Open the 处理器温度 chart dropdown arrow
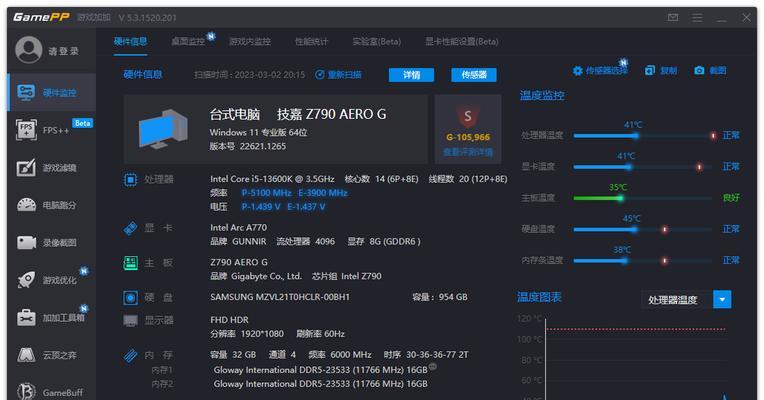Screen dimensions: 764x400 click(x=722, y=299)
